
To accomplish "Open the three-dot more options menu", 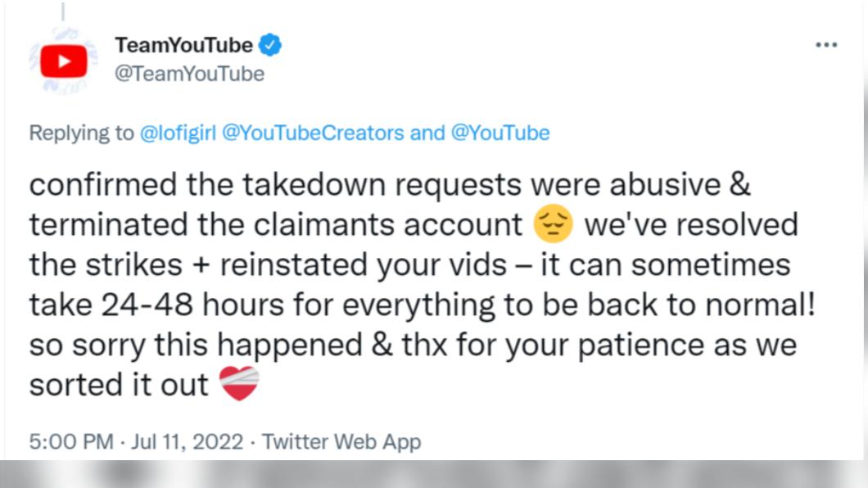I will 826,45.
